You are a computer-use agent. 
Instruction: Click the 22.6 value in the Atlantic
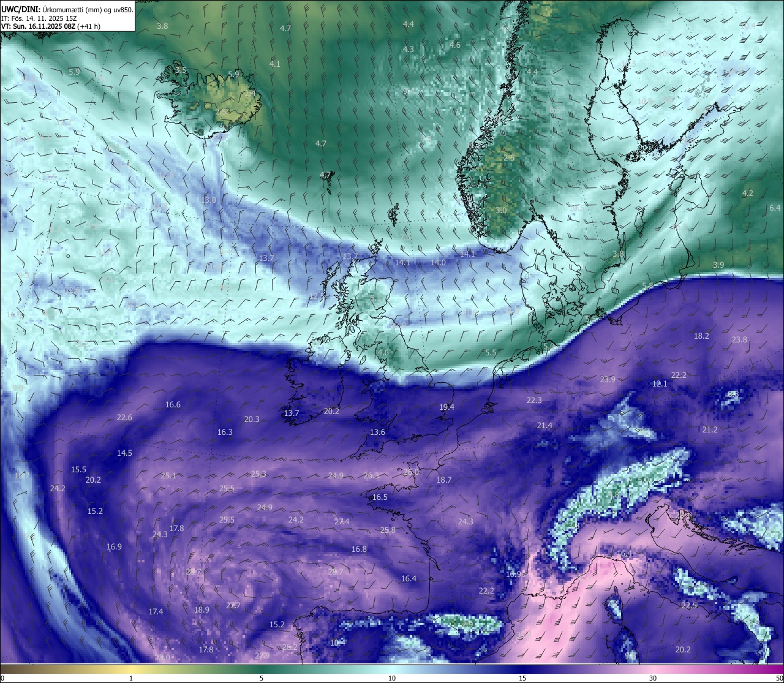tap(124, 418)
